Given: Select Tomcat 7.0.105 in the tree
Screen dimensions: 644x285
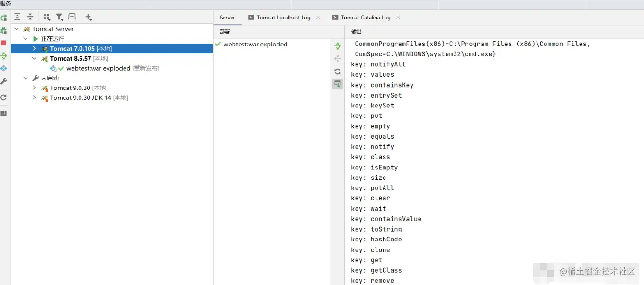Looking at the screenshot, I should pos(112,49).
